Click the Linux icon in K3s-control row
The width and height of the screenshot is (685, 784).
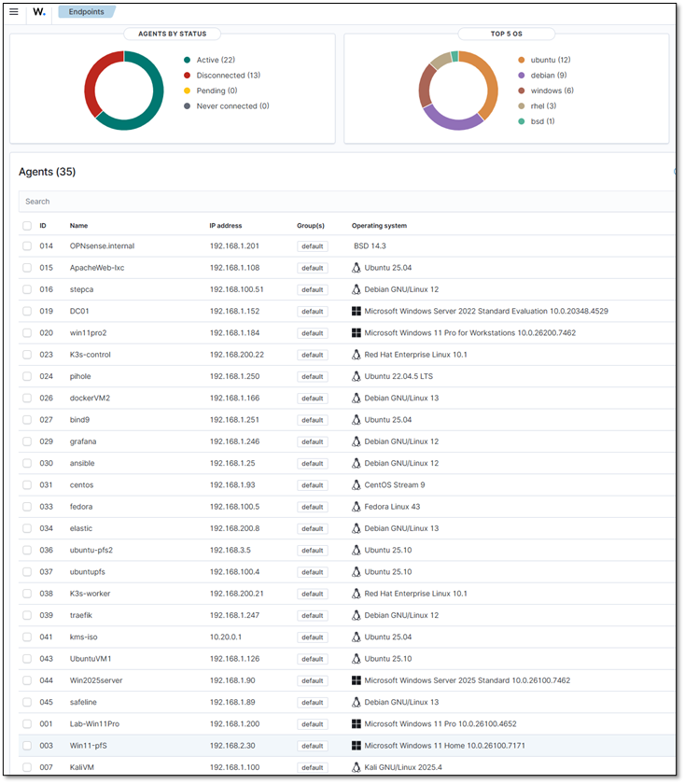[x=356, y=355]
